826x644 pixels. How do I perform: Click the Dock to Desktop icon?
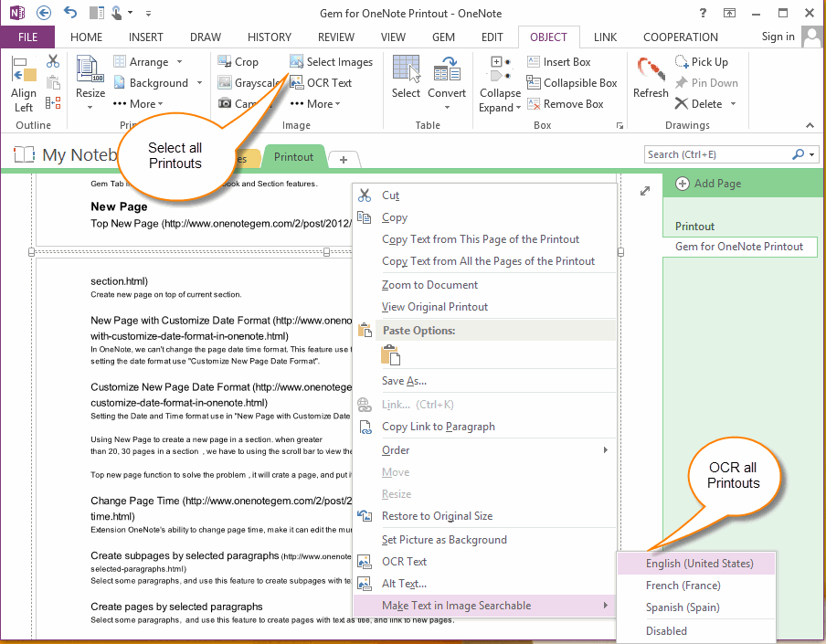coord(97,13)
